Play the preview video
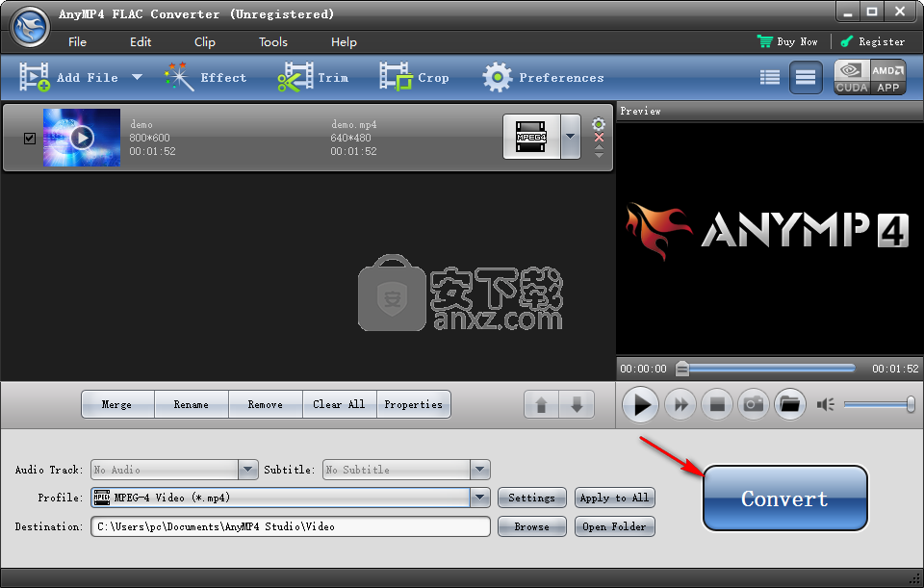Screen dimensions: 924x588 pos(641,405)
